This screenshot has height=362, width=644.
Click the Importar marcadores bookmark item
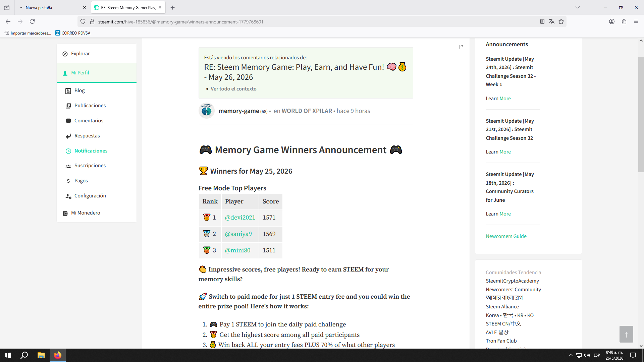coord(28,33)
